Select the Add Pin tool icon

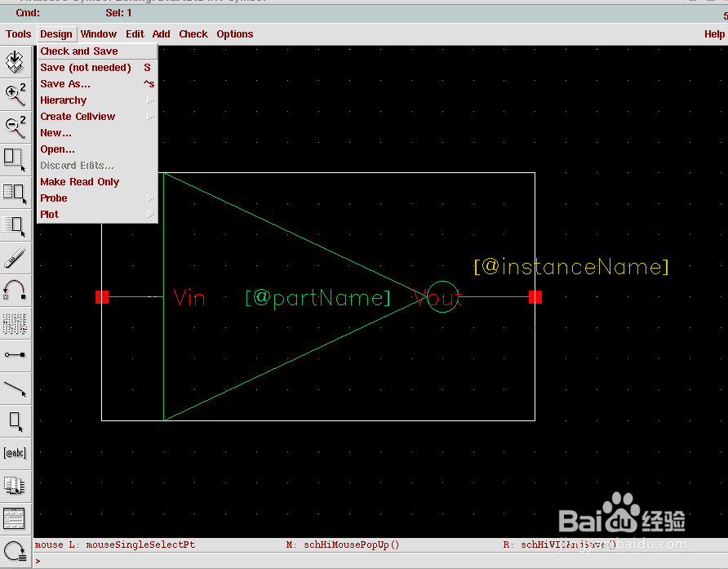pos(16,356)
